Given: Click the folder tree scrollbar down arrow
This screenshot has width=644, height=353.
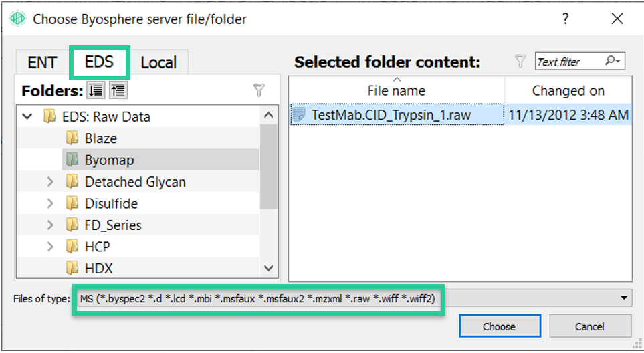Looking at the screenshot, I should (x=269, y=268).
